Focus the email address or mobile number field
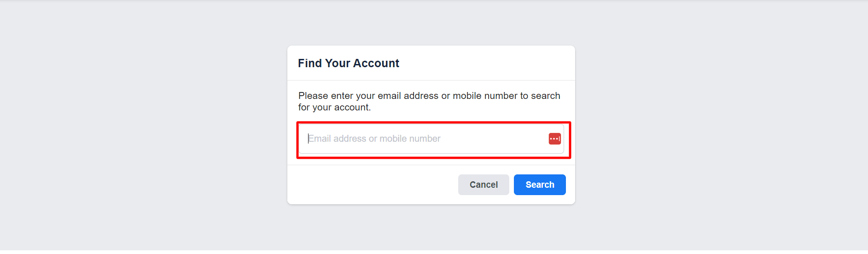 [x=424, y=139]
